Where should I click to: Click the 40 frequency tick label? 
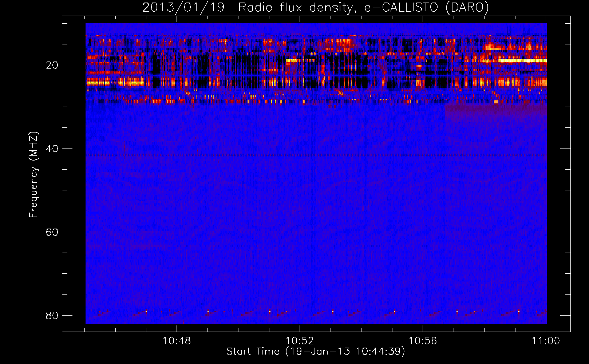pos(52,149)
